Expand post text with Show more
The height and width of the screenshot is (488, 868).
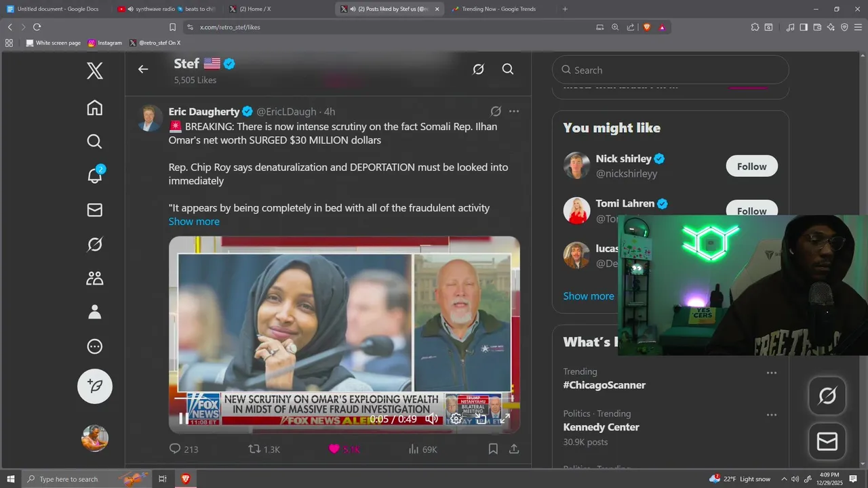pos(194,222)
